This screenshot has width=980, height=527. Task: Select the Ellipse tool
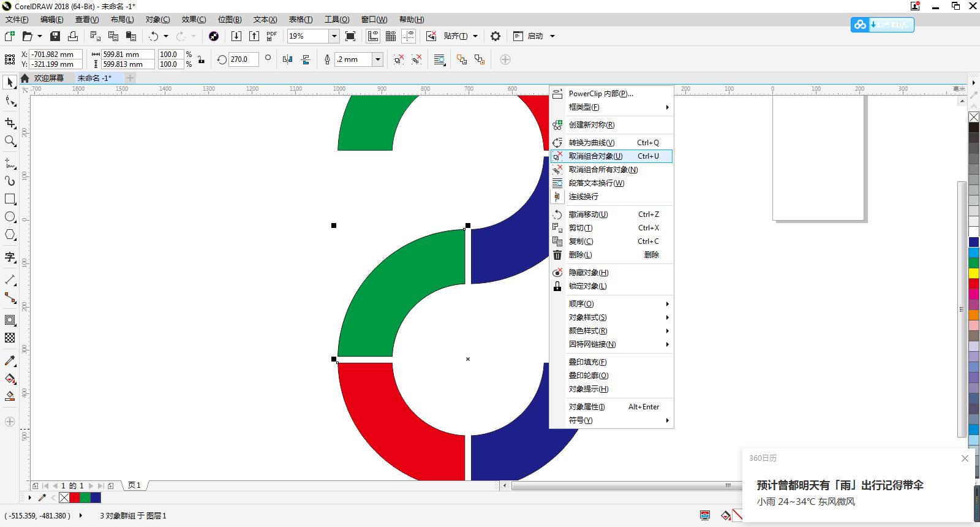10,217
